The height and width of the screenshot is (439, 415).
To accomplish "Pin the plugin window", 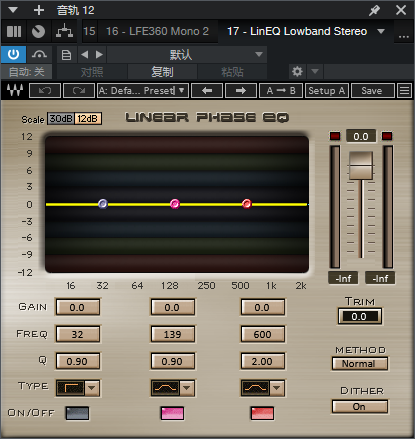I will coord(374,10).
